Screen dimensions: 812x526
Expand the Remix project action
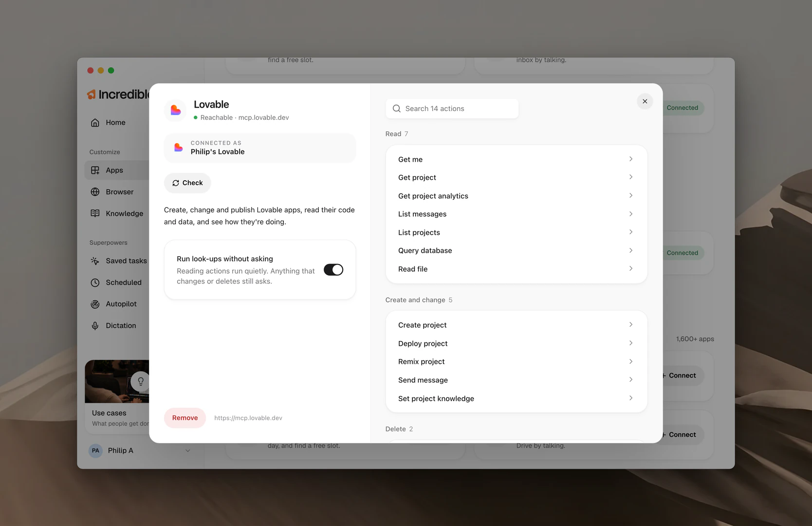coord(516,361)
